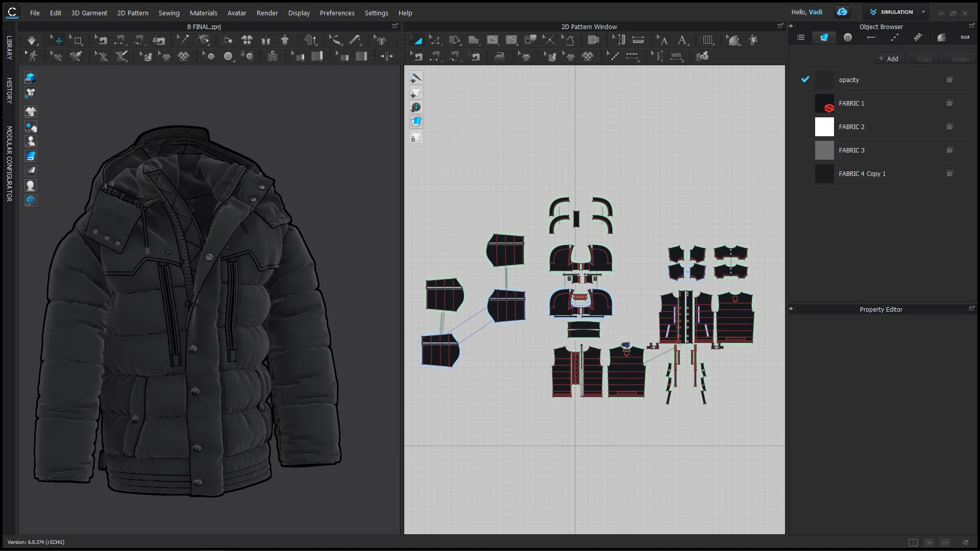Open the SIMULATION mode dropdown
980x551 pixels.
click(x=923, y=12)
